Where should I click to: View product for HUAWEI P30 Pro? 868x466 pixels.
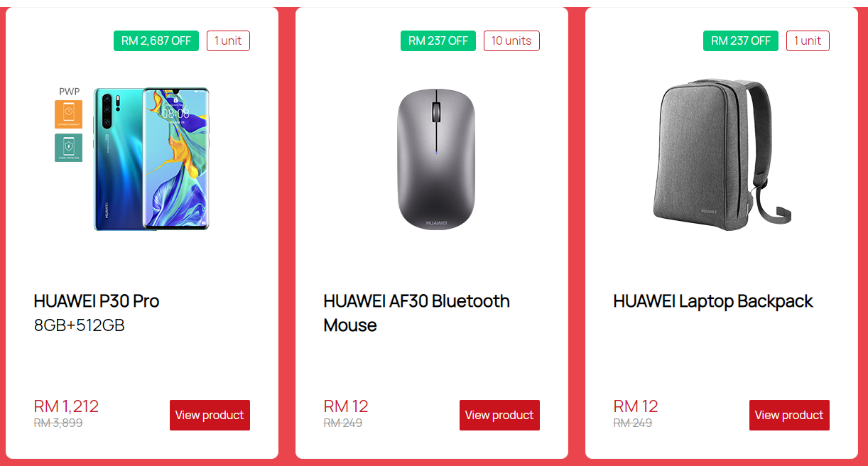[x=210, y=415]
